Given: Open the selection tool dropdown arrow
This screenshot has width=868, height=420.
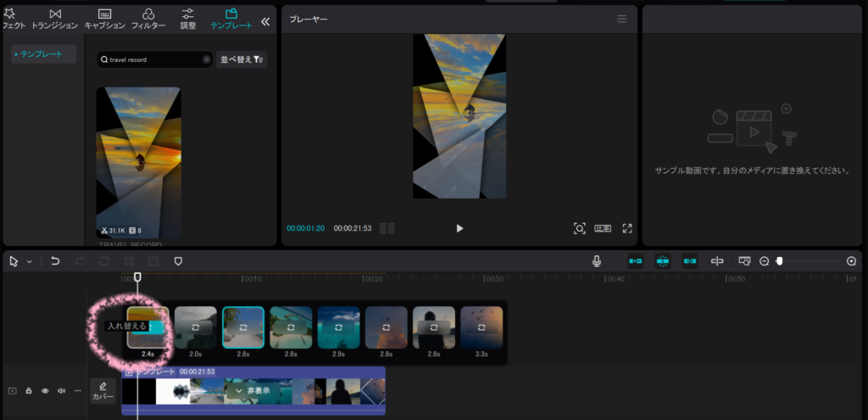Looking at the screenshot, I should (30, 261).
